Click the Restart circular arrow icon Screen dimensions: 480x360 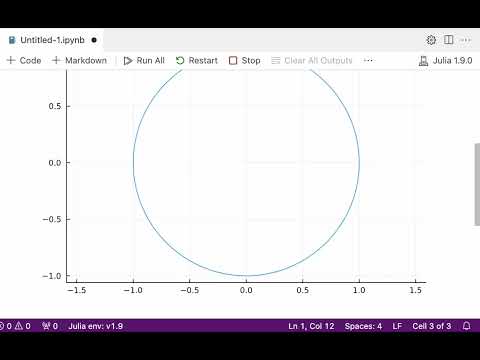[x=180, y=60]
